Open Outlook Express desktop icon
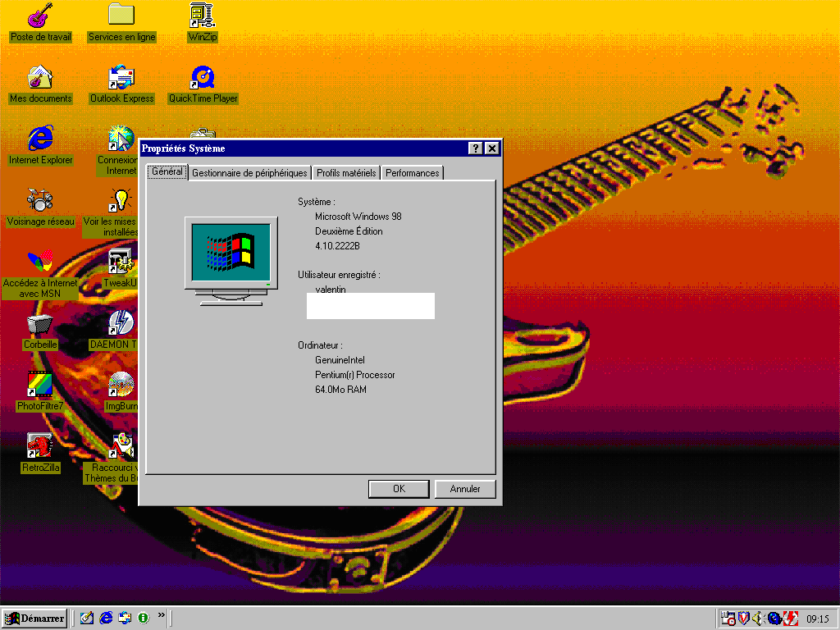This screenshot has width=840, height=630. coord(121,78)
